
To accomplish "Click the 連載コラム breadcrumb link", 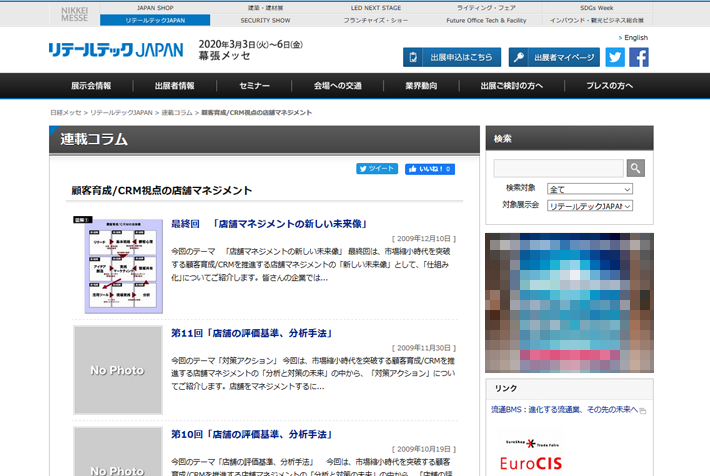I will (177, 113).
